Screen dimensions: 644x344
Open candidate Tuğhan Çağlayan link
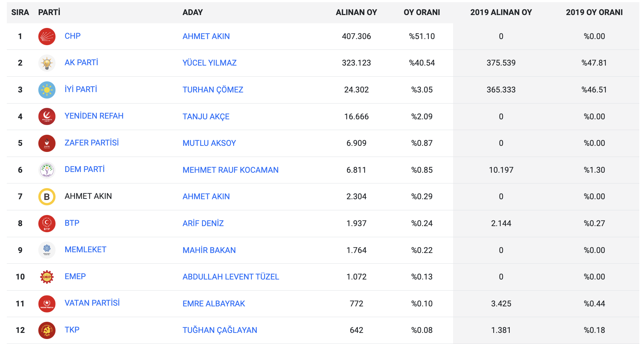click(220, 330)
